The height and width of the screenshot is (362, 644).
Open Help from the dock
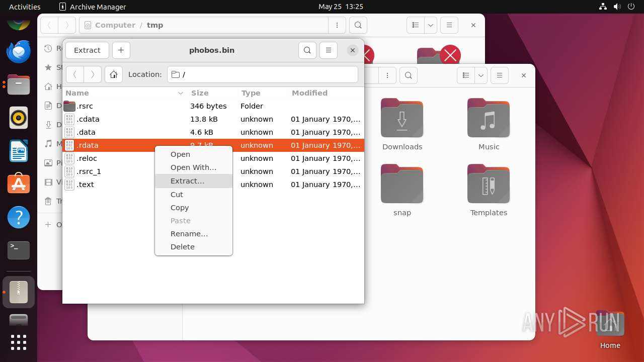tap(19, 217)
